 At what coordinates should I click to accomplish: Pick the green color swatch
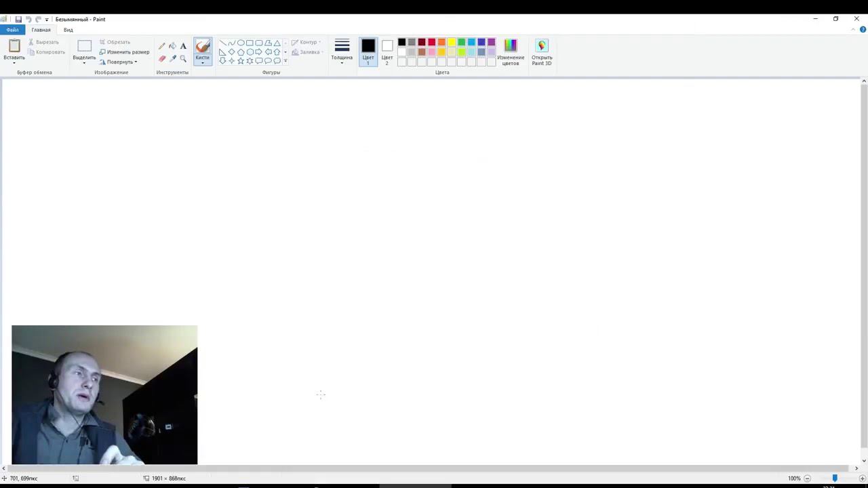(x=461, y=42)
